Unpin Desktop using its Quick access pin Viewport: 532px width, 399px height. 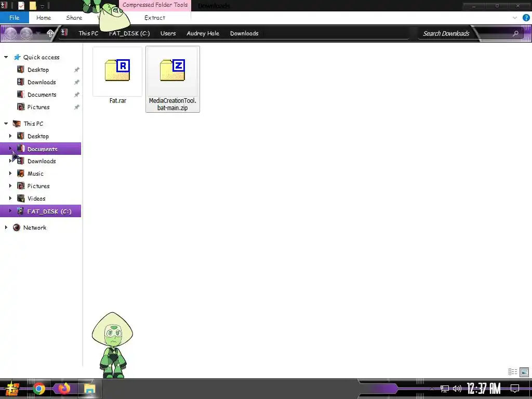point(77,70)
